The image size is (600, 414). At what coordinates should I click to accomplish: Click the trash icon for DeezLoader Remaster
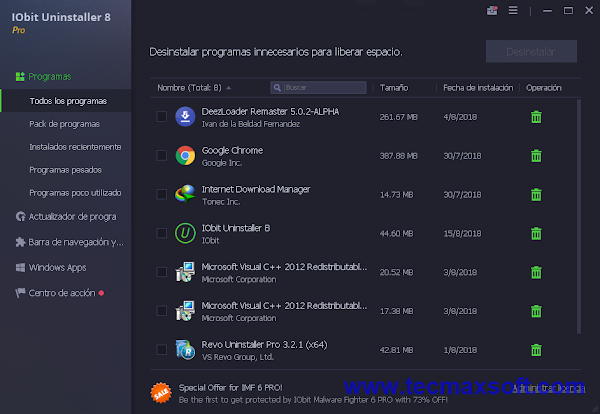tap(536, 117)
